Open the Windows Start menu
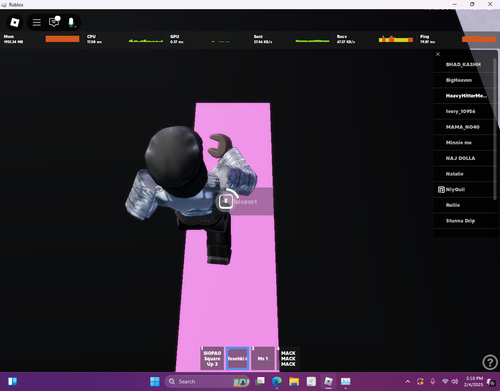Viewport: 500px width, 391px height. (155, 381)
